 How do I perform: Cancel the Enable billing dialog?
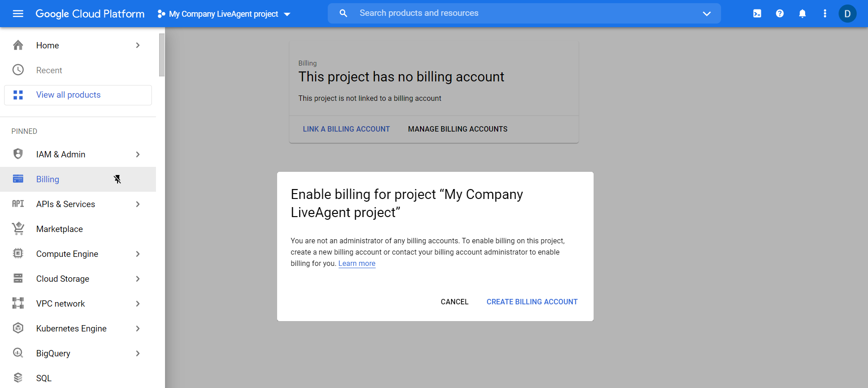454,302
